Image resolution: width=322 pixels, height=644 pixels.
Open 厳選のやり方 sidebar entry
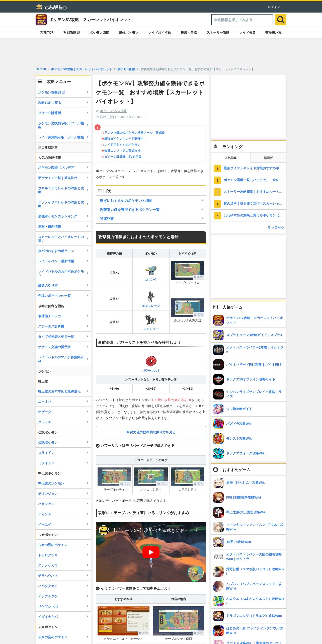click(63, 285)
